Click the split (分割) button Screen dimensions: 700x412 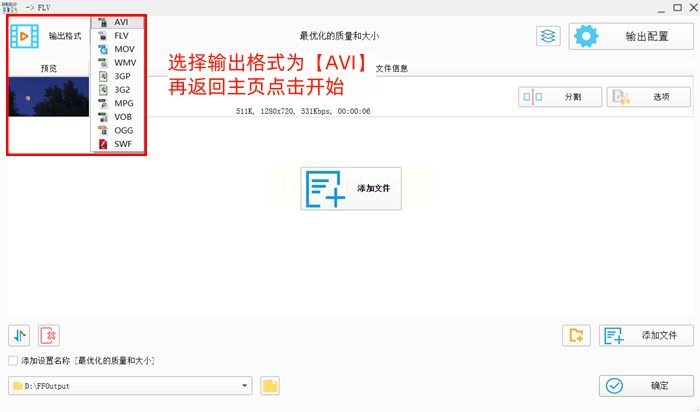560,97
